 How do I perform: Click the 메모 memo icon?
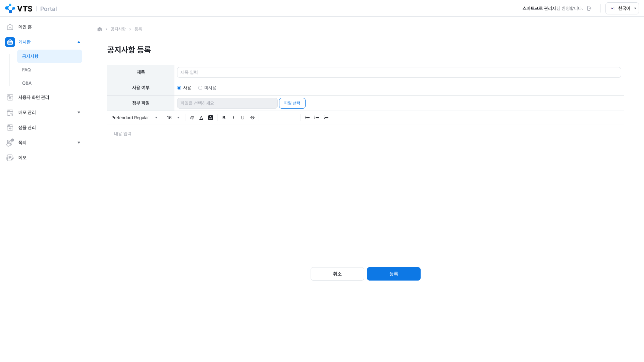(x=10, y=158)
